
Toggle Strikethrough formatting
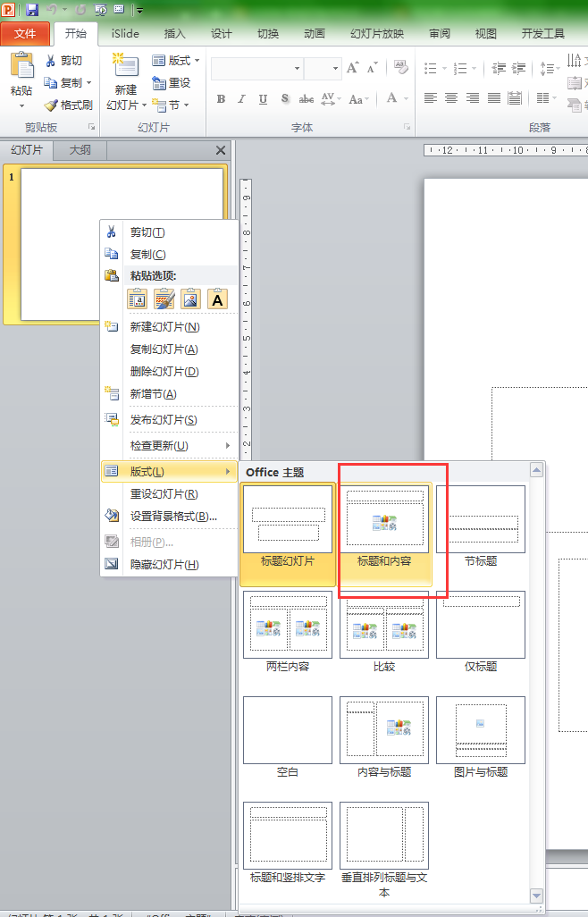306,99
